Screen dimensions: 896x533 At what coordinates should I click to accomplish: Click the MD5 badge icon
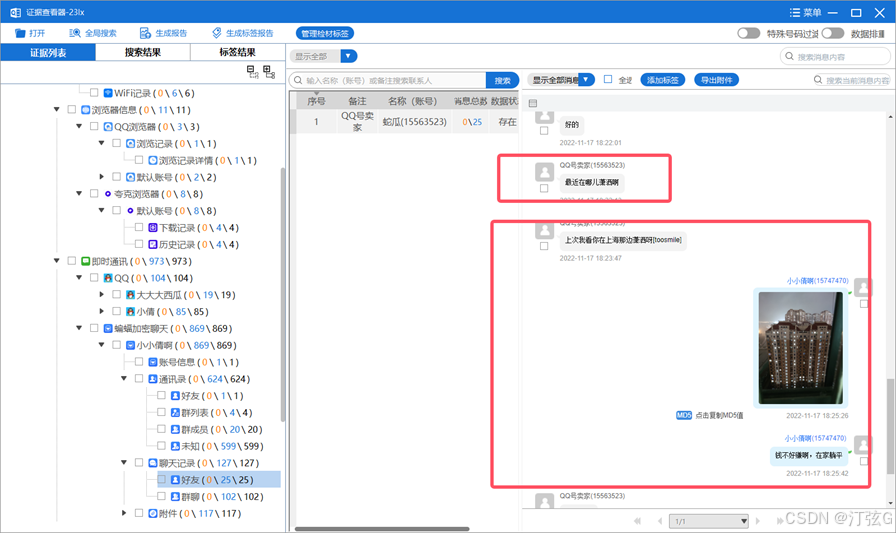pos(683,415)
